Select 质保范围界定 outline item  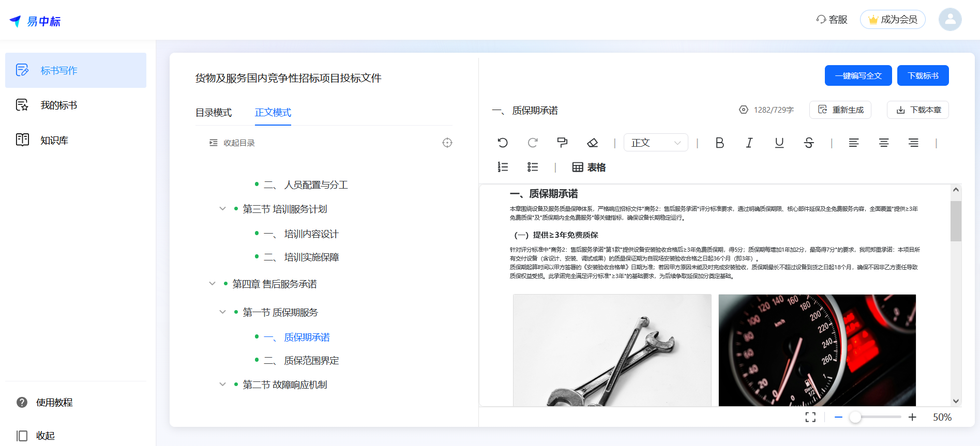[x=301, y=361]
